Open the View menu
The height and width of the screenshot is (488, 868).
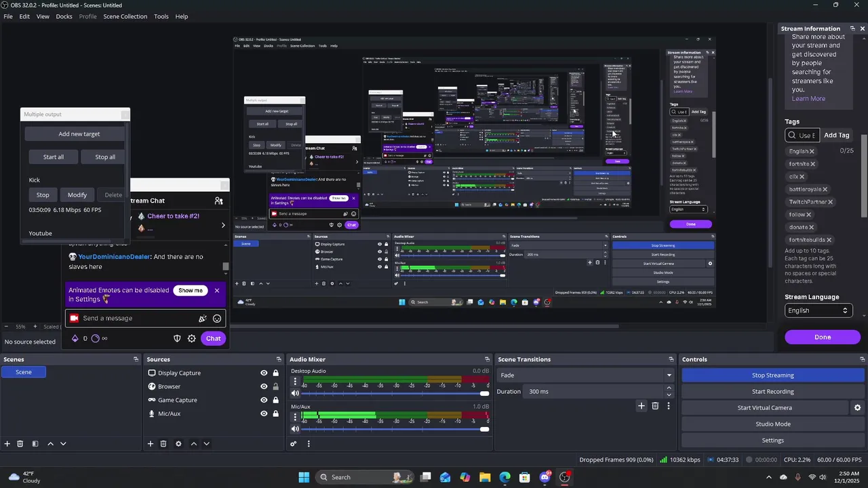coord(43,16)
